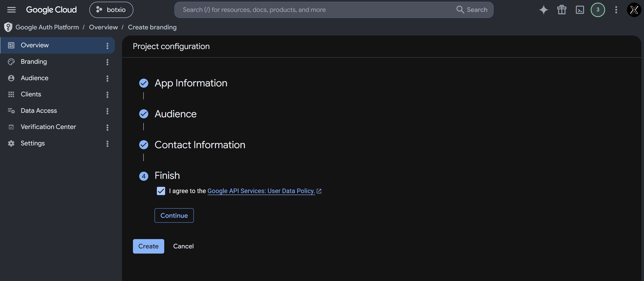Click Contact Information completed checkmark icon
The width and height of the screenshot is (644, 281).
pyautogui.click(x=144, y=145)
